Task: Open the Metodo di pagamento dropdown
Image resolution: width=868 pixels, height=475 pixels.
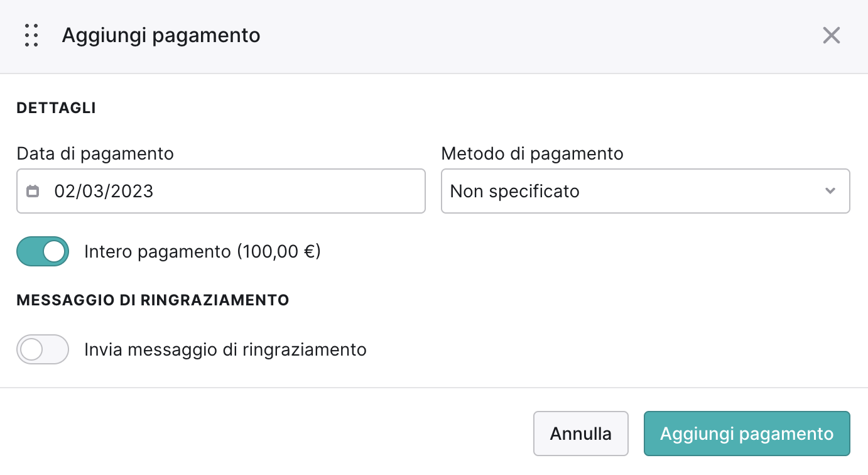Action: click(x=645, y=191)
